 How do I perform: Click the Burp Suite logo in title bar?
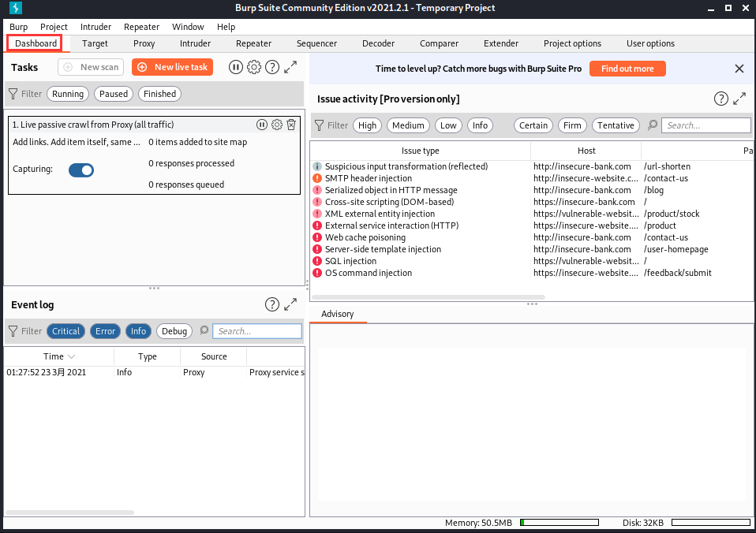(x=16, y=8)
